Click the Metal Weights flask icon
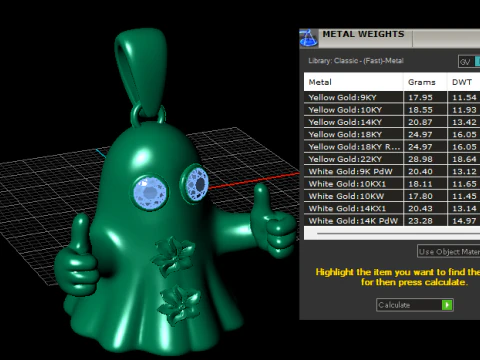The image size is (480, 360). point(308,38)
